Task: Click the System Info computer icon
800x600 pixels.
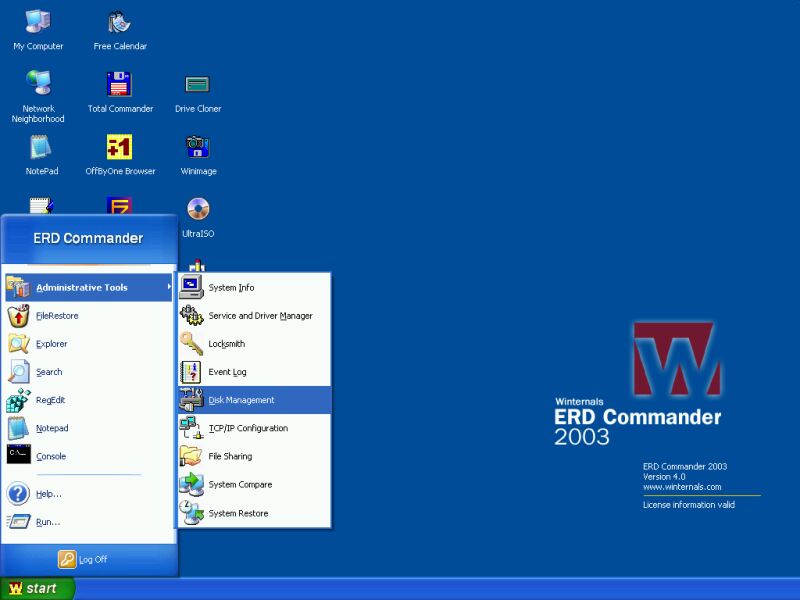Action: point(191,287)
